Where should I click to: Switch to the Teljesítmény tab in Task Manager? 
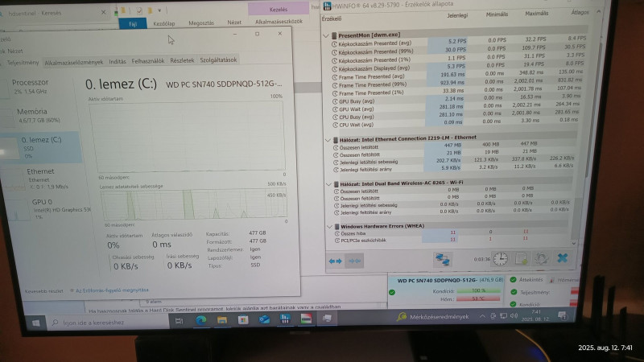pos(23,63)
